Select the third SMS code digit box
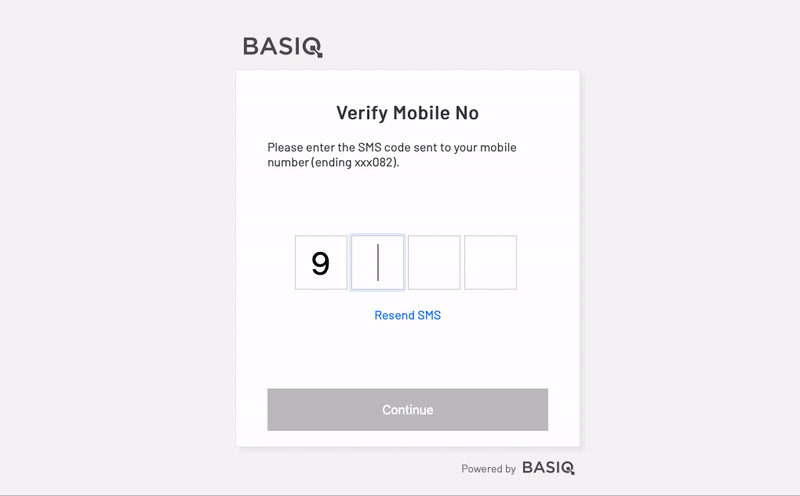 (434, 262)
